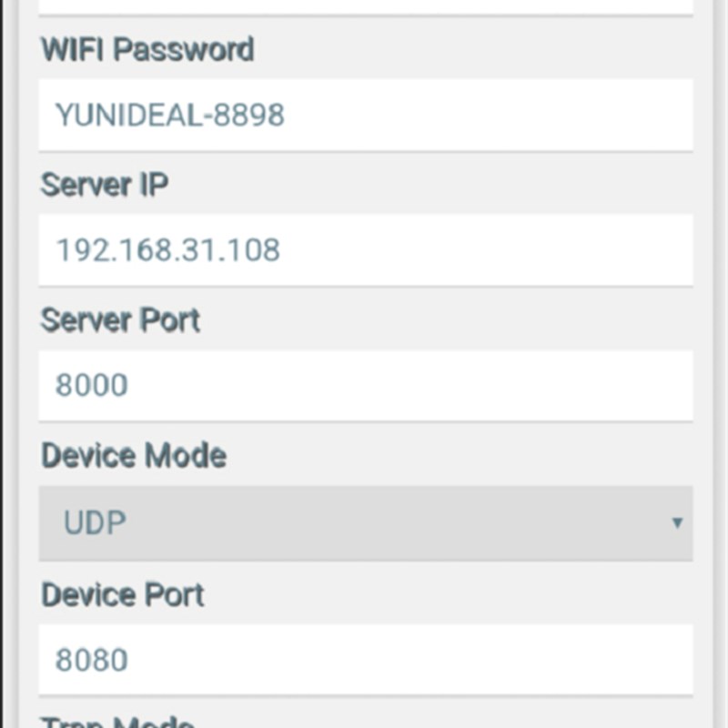Focus the Server IP input field
This screenshot has height=728, width=728.
pyautogui.click(x=364, y=250)
